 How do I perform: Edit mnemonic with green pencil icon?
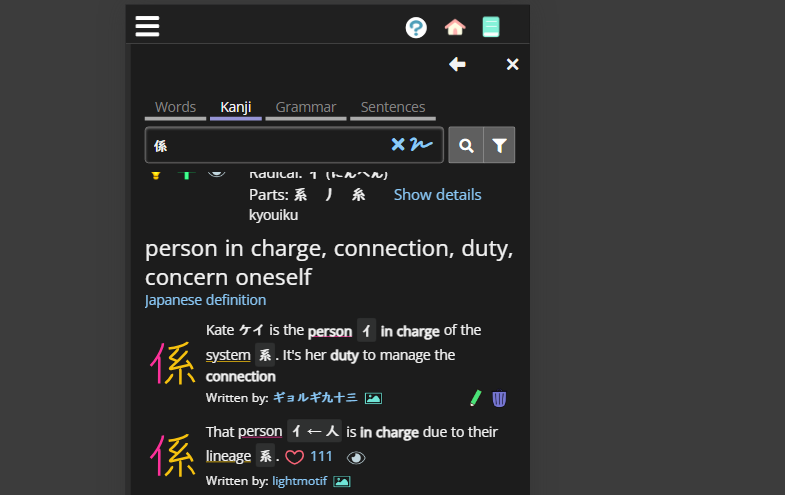(476, 398)
